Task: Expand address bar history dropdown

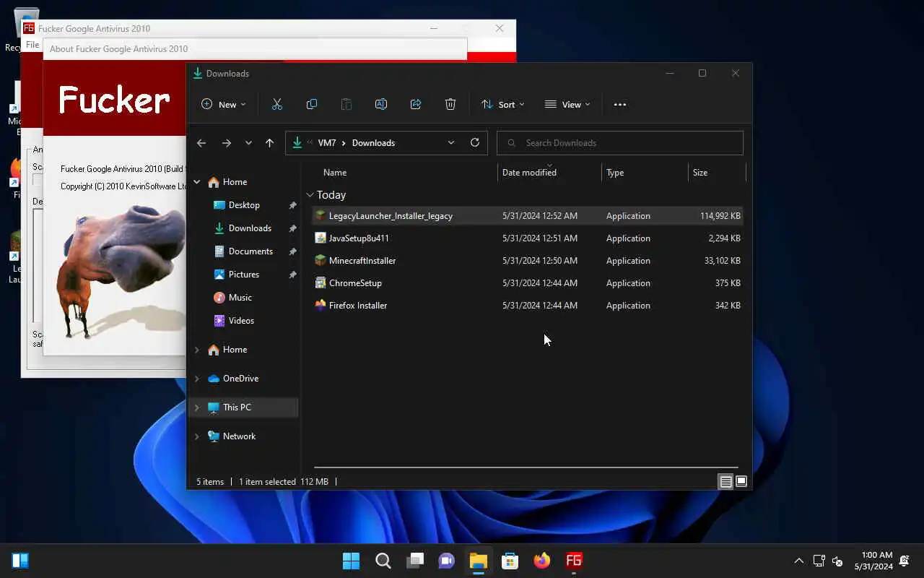Action: pos(451,142)
